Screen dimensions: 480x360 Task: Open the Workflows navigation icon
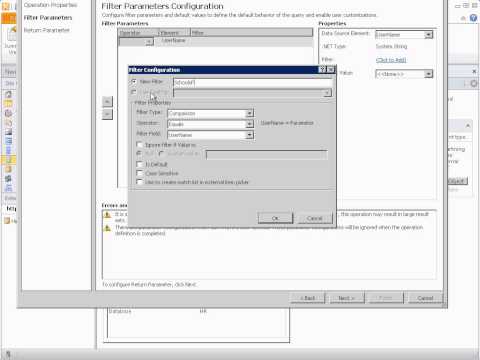coord(8,113)
